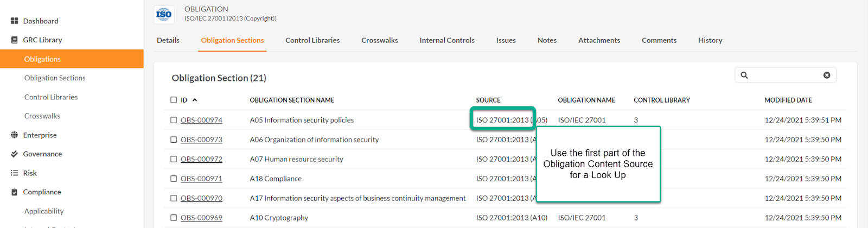The height and width of the screenshot is (228, 868).
Task: Open the OBS-000973 link
Action: (201, 140)
